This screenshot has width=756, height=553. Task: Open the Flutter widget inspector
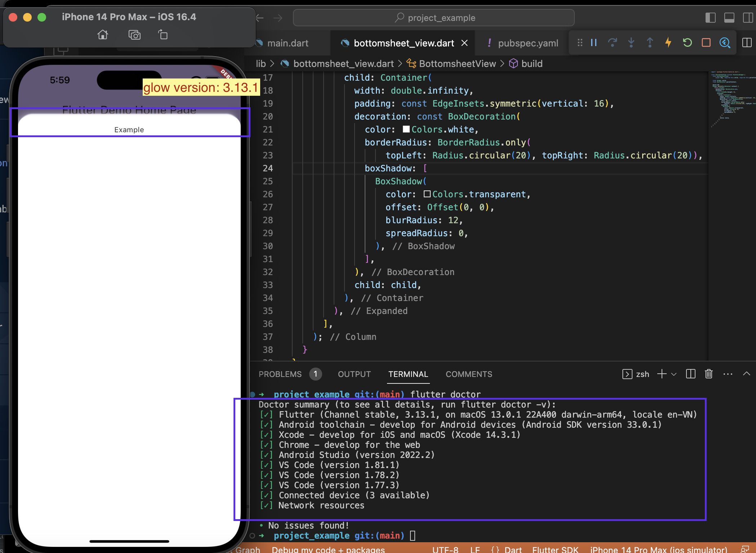pos(725,43)
